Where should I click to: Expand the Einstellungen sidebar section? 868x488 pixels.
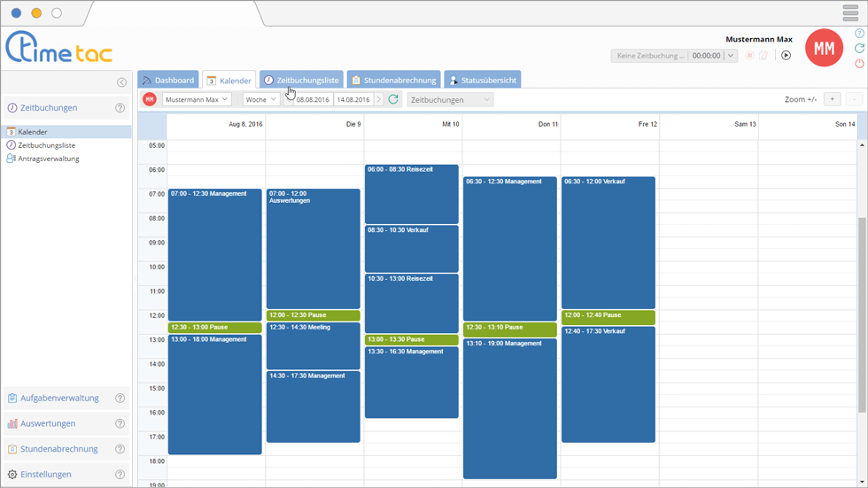click(46, 475)
